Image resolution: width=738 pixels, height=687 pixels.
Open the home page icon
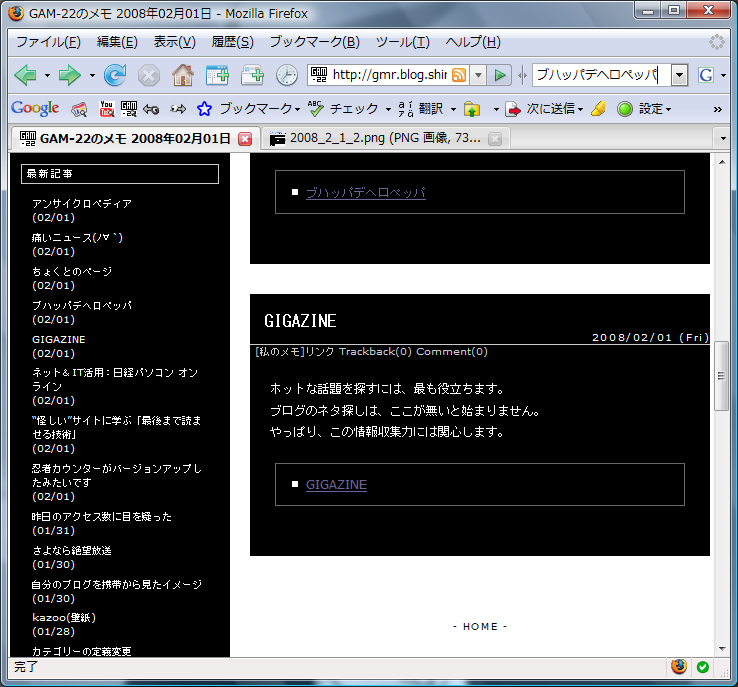[x=183, y=75]
